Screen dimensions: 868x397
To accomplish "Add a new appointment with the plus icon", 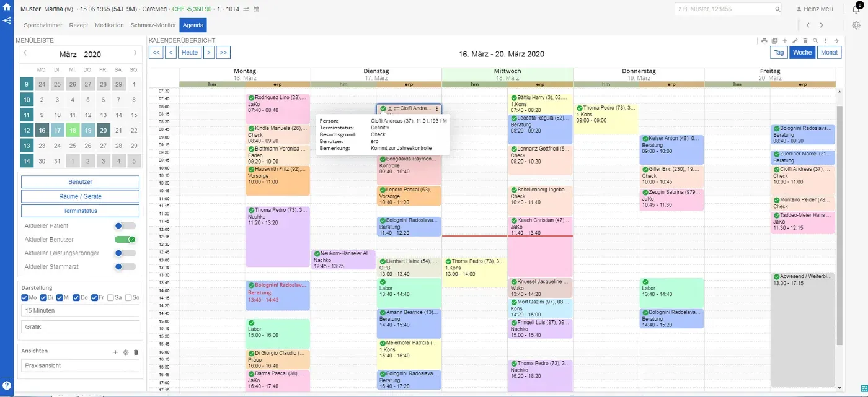I will [785, 41].
